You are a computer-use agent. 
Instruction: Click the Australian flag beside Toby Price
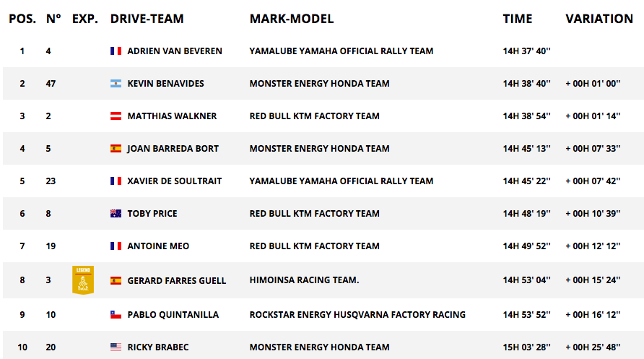coord(116,213)
